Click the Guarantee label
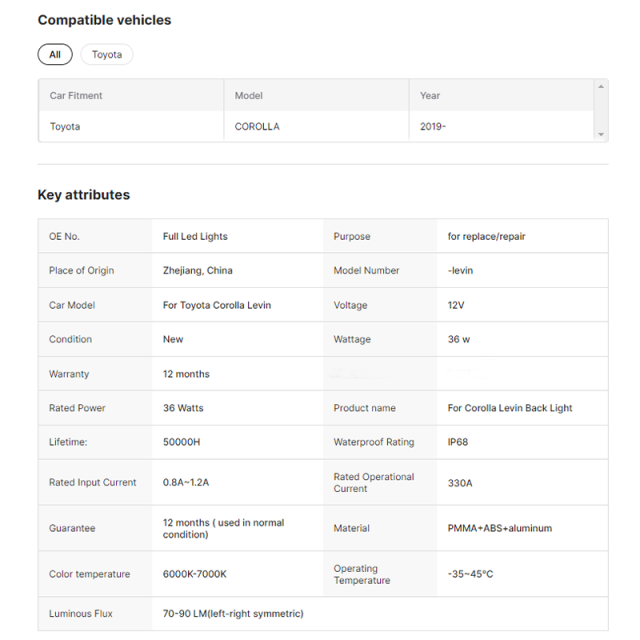 point(72,528)
